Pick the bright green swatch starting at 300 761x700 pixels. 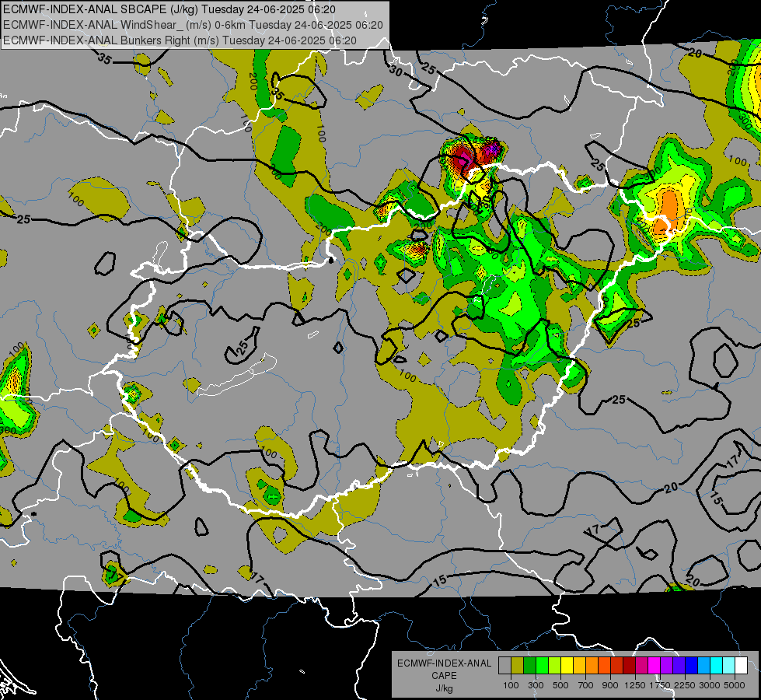542,666
